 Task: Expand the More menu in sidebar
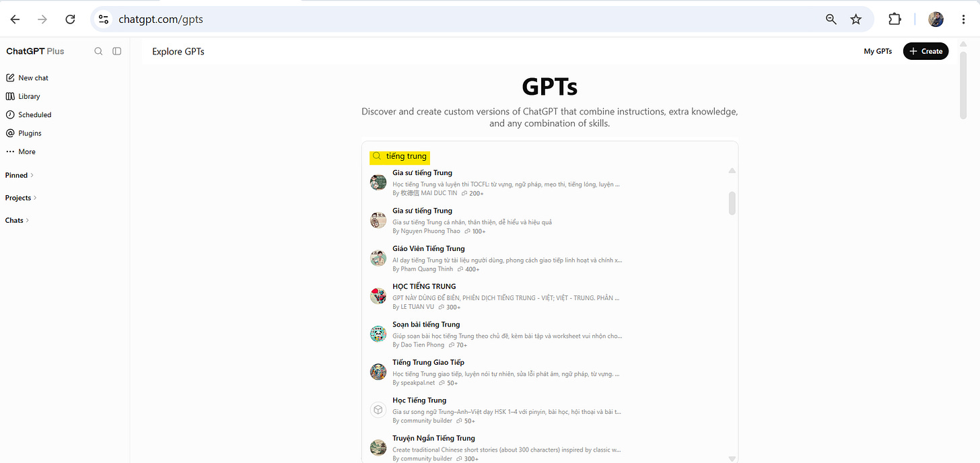(x=20, y=151)
